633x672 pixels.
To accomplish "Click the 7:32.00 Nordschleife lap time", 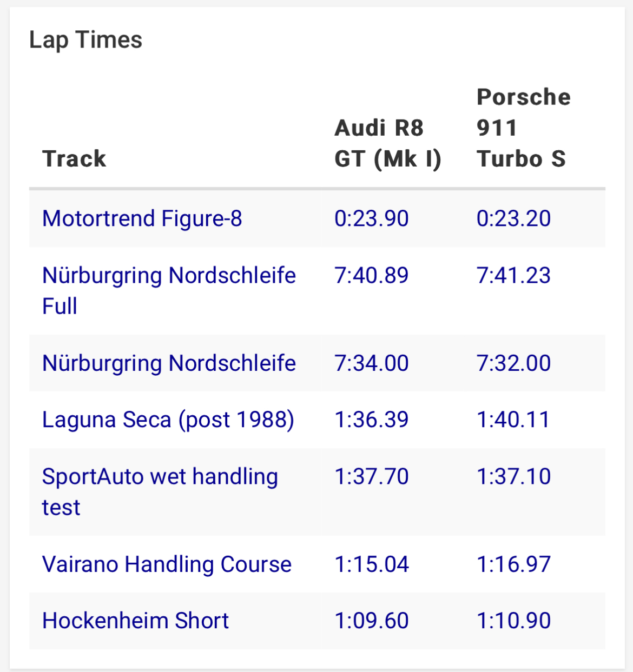I will (513, 363).
